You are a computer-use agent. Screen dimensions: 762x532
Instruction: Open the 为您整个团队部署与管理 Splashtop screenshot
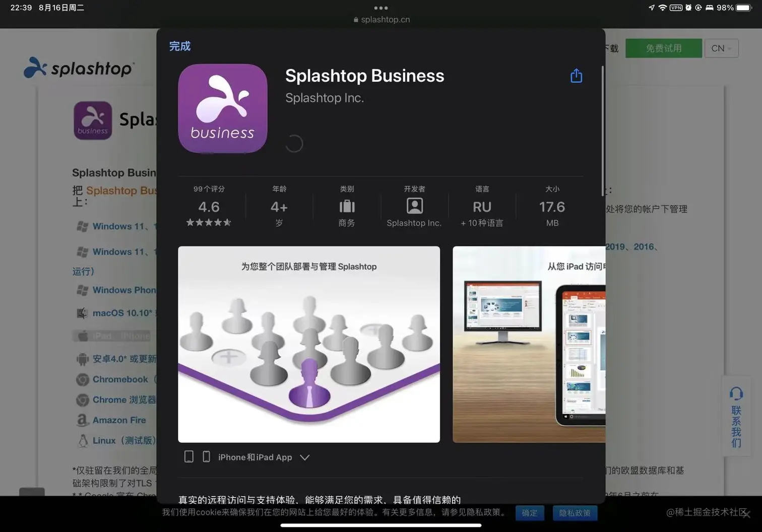tap(309, 345)
